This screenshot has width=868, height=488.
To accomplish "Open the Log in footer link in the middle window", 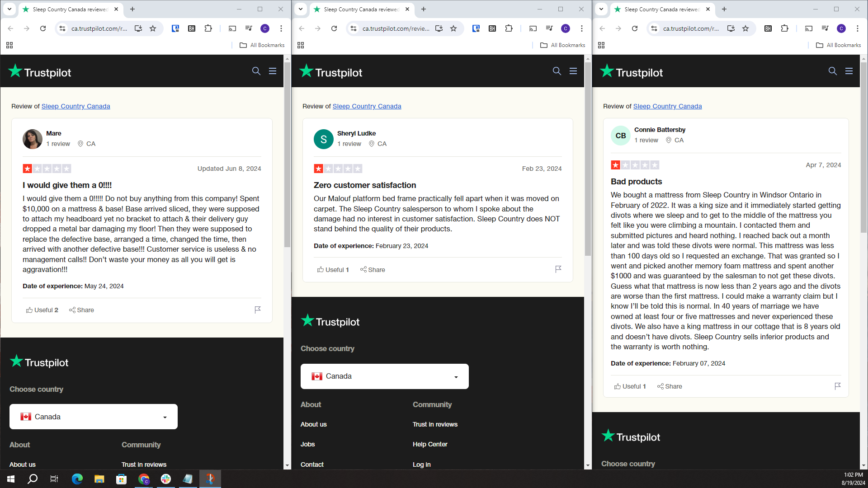I will pyautogui.click(x=421, y=465).
